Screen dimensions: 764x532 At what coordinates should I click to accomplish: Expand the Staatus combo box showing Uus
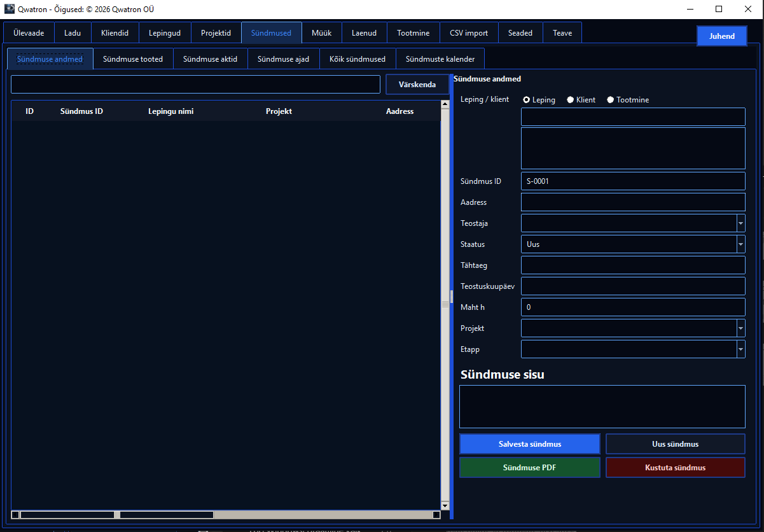[x=740, y=244]
